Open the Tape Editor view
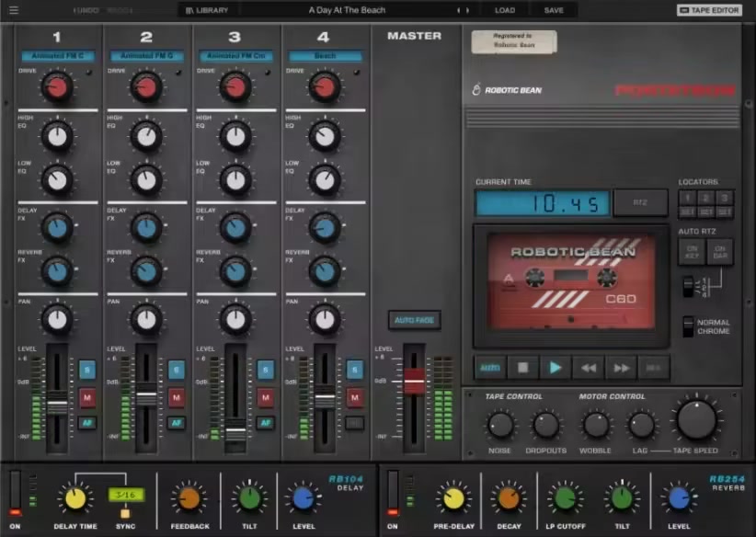The image size is (756, 537). point(709,10)
